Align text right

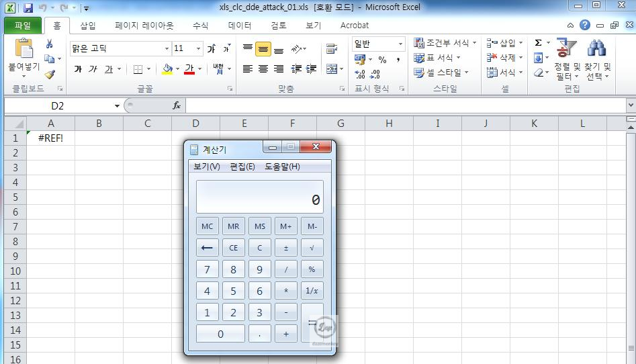[x=279, y=69]
